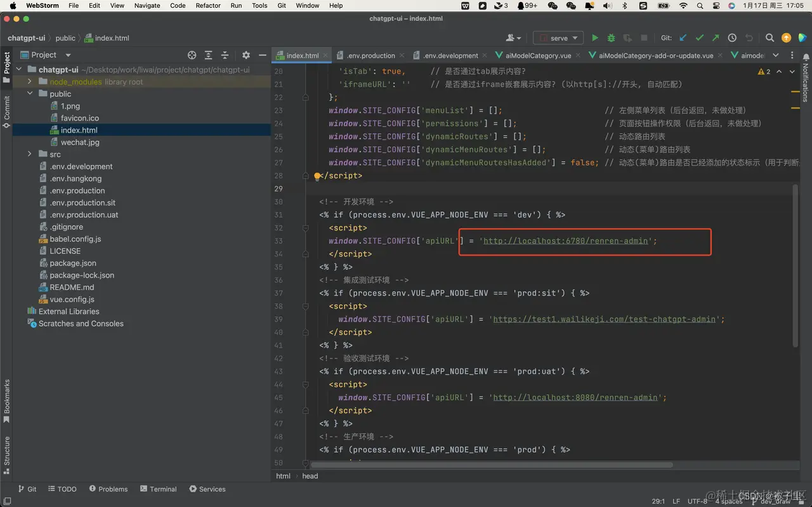Viewport: 812px width, 507px height.
Task: Toggle the Structure side tool window button
Action: [x=6, y=454]
